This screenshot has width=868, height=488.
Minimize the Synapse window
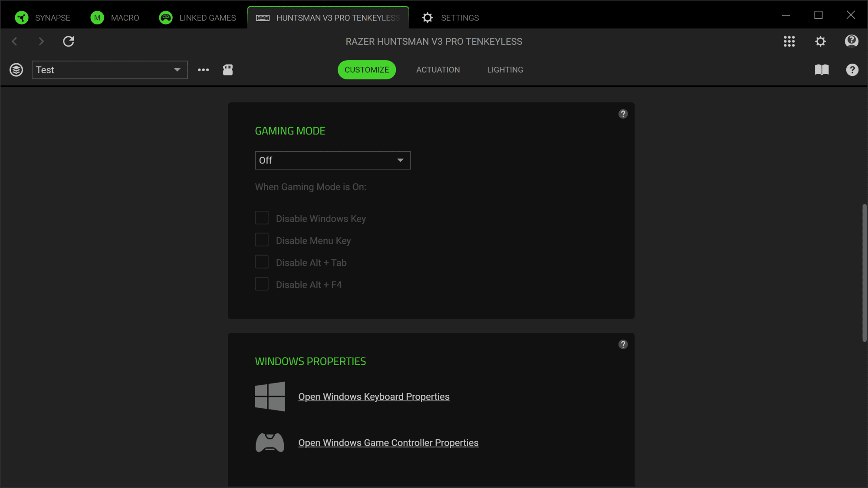(786, 15)
